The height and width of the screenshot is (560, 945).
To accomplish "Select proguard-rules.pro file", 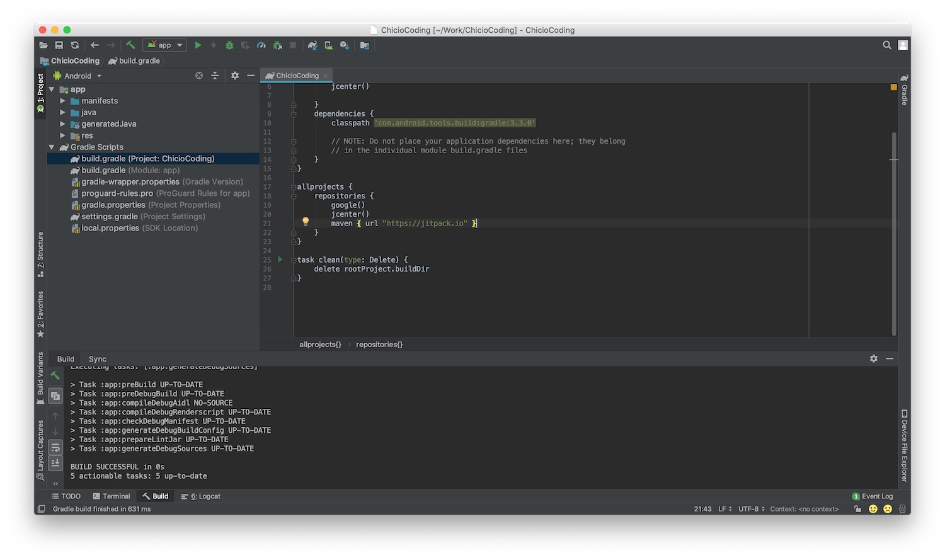I will coord(153,193).
